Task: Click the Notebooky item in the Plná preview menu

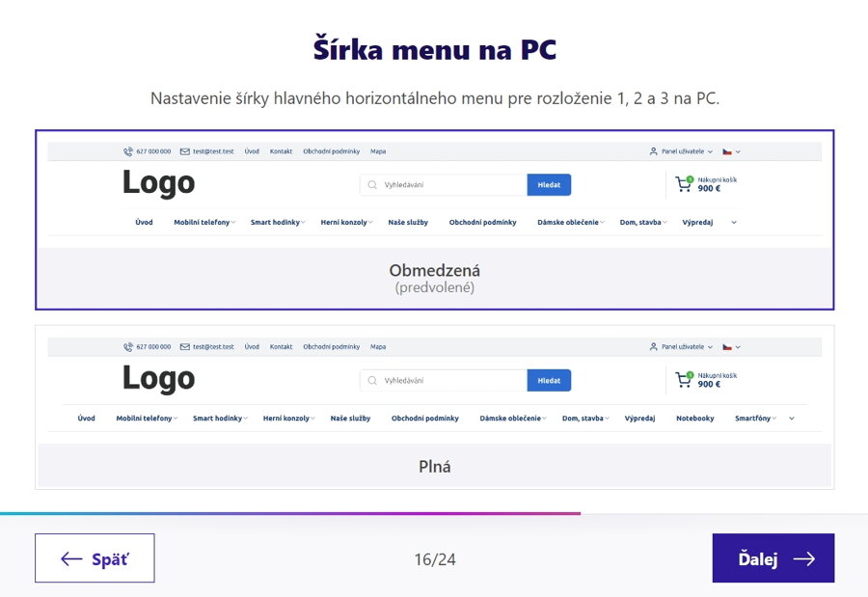Action: [x=695, y=419]
